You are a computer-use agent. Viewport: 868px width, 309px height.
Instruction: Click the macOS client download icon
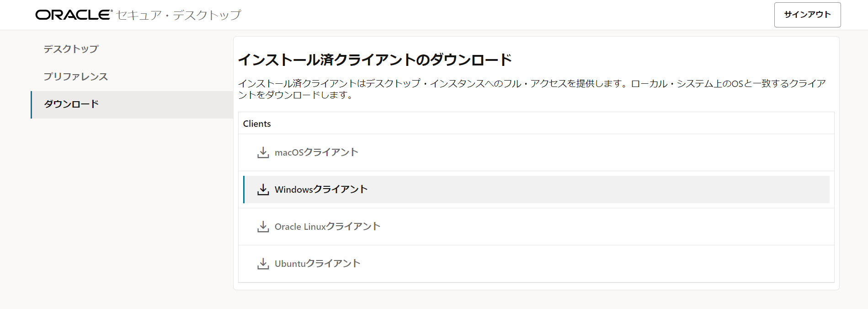point(262,152)
